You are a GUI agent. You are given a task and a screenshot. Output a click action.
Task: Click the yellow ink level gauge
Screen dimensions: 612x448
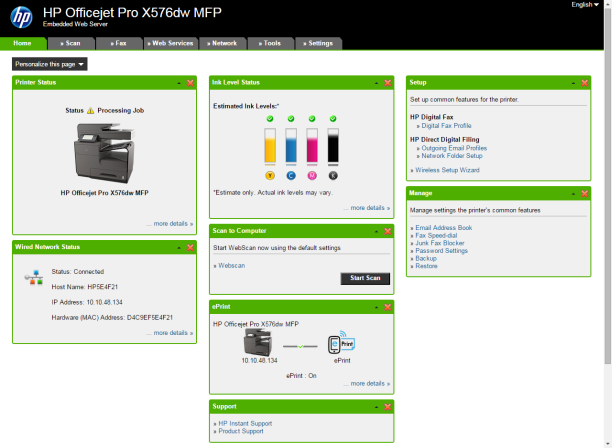pos(270,146)
